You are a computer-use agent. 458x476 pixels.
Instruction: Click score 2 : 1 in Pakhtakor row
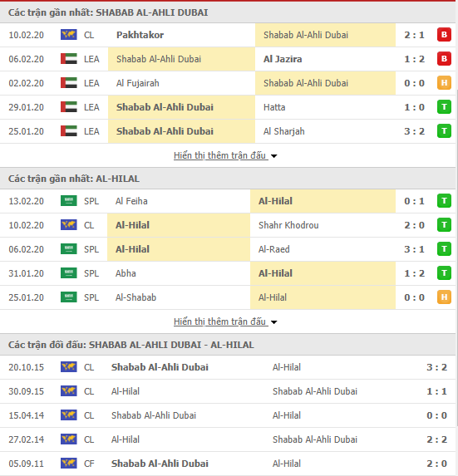414,35
